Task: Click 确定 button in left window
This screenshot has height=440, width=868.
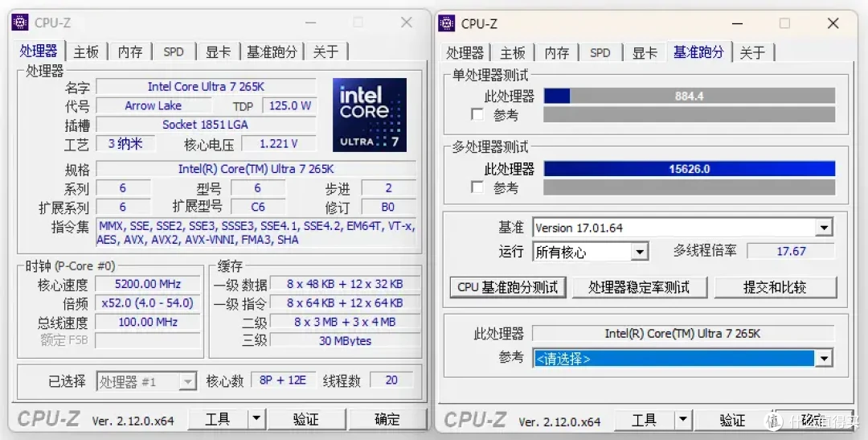Action: (x=387, y=420)
